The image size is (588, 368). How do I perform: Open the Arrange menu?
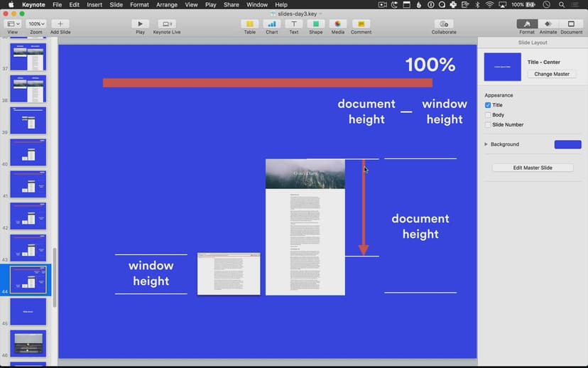pos(166,4)
